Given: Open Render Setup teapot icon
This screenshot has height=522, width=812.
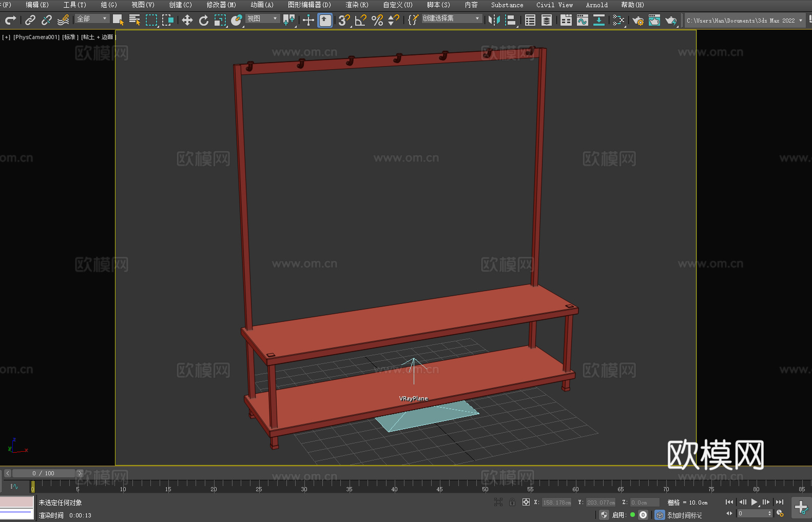Looking at the screenshot, I should click(638, 20).
